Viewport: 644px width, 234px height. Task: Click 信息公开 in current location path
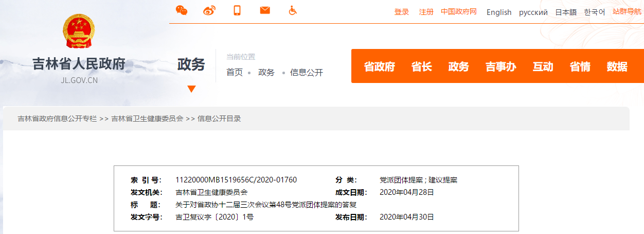307,73
